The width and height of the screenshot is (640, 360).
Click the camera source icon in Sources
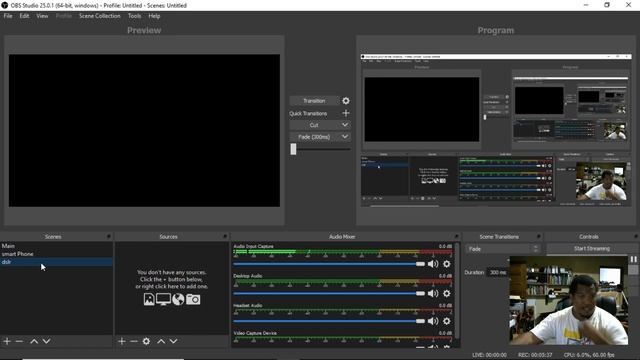pos(193,299)
